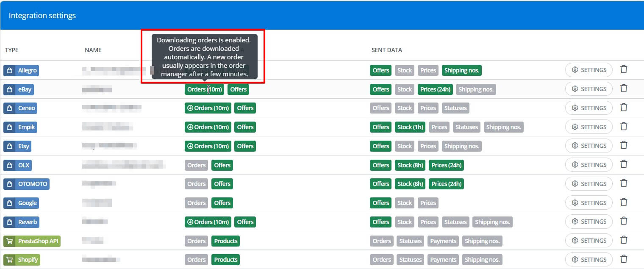644x269 pixels.
Task: Click the Stock (8h) badge in the OLX row
Action: pos(410,165)
